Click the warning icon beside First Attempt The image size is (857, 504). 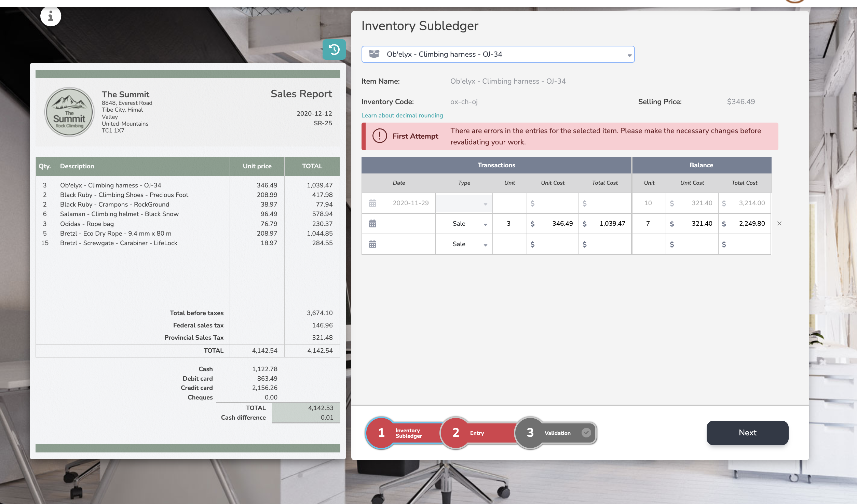click(x=380, y=136)
